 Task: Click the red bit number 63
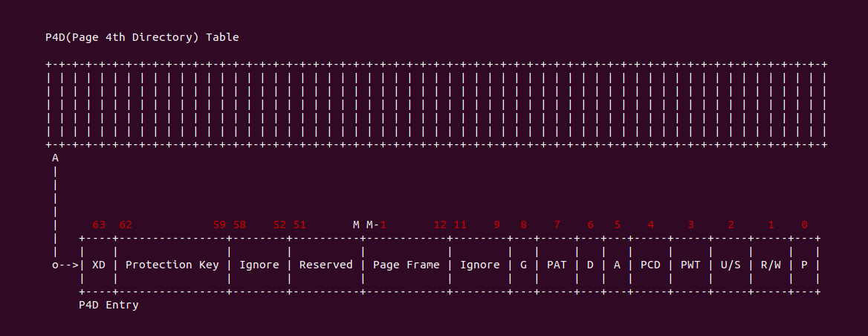point(99,224)
